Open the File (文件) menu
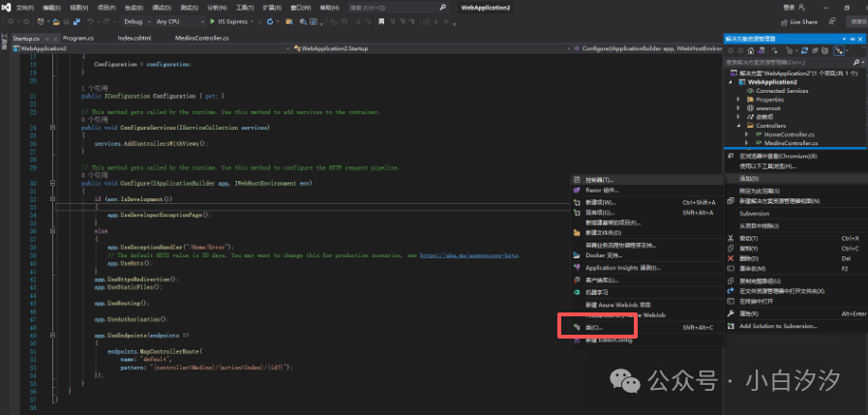This screenshot has width=868, height=415. (25, 8)
